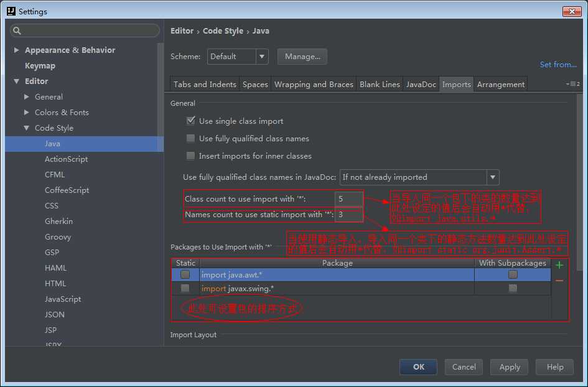Click the Help button
The width and height of the screenshot is (588, 387).
coord(554,366)
